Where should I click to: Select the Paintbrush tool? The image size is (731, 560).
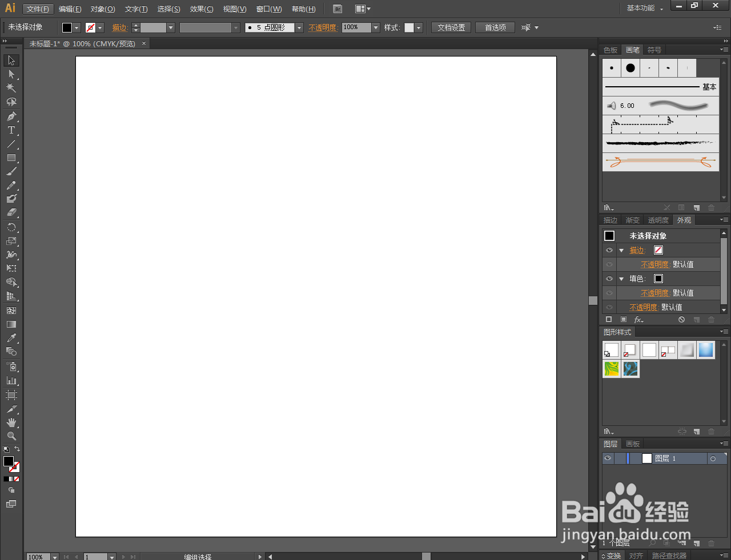coord(11,171)
